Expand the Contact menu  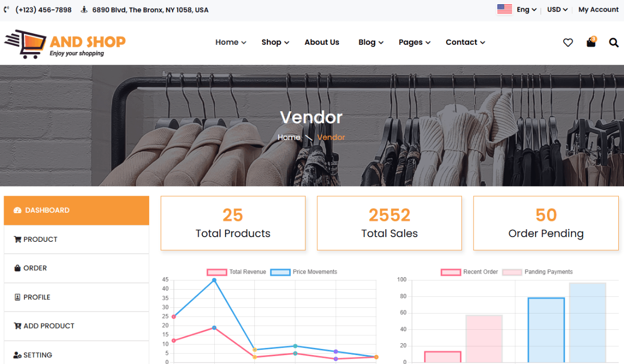click(465, 43)
